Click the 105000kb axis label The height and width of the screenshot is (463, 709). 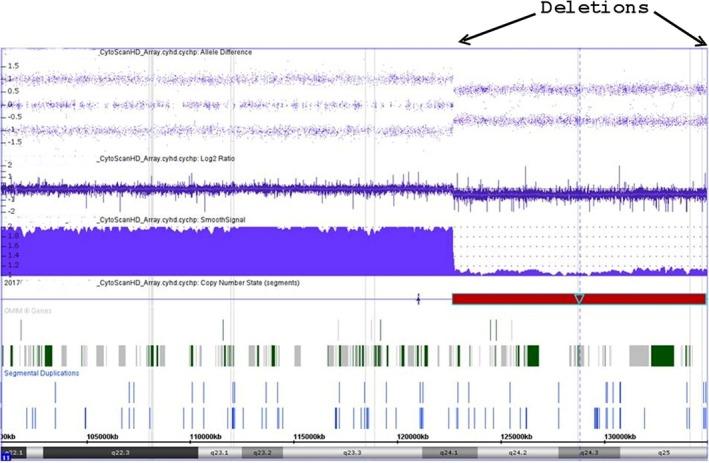[x=103, y=437]
